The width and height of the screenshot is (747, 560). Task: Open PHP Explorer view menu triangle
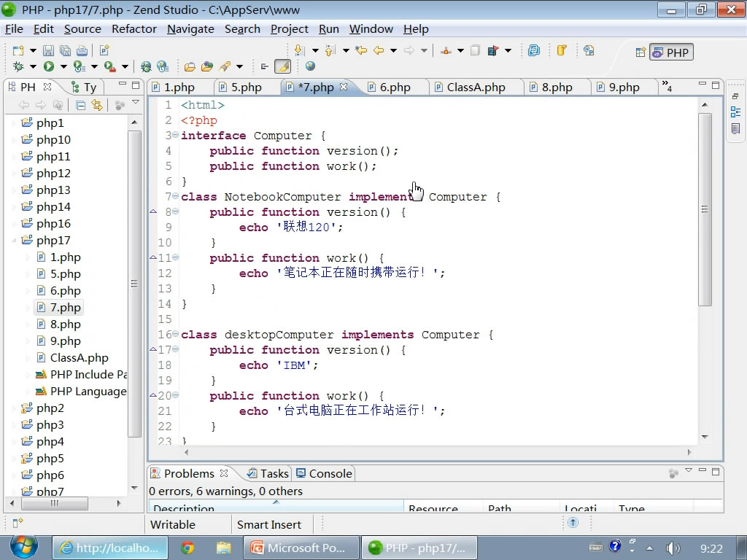point(136,102)
